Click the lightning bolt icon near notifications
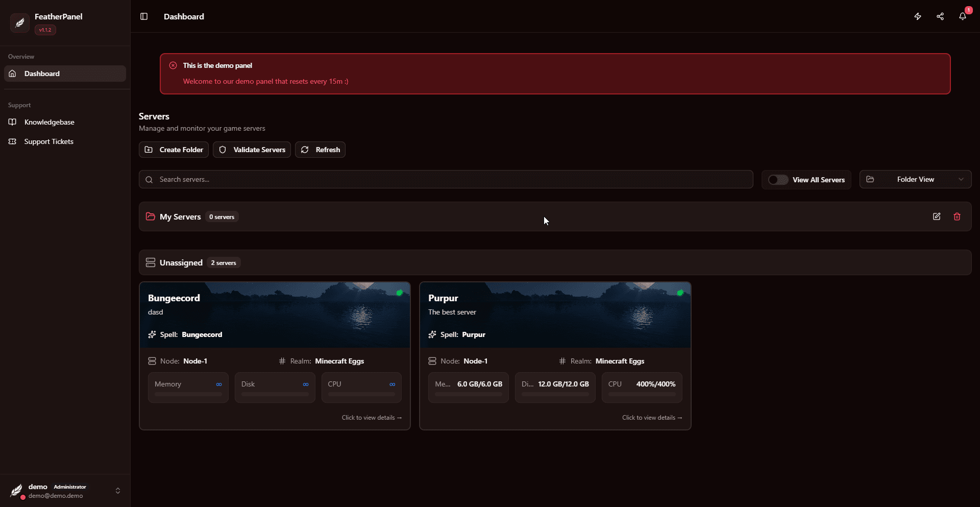Screen dimensions: 980x507 tap(917, 16)
